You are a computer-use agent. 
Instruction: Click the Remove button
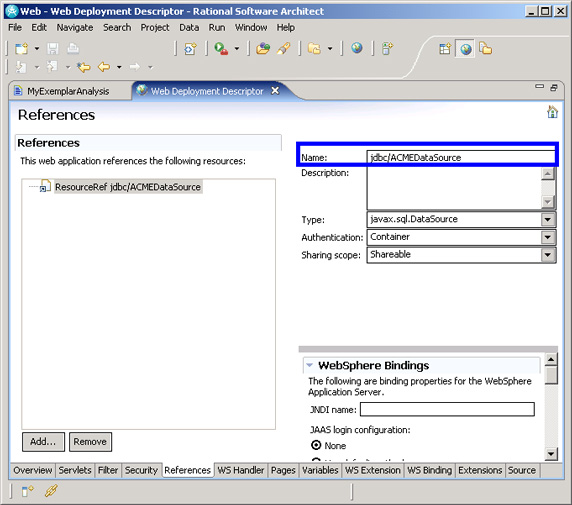click(90, 442)
